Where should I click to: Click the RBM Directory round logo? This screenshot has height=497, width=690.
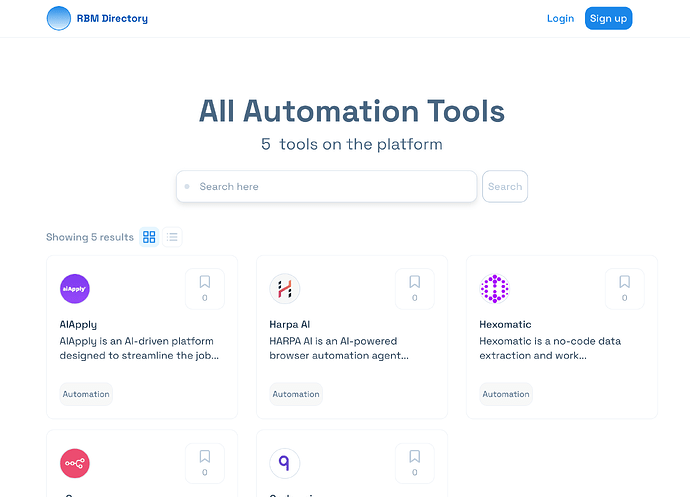click(x=59, y=18)
